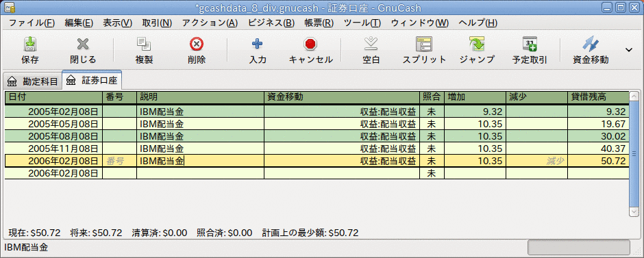
Task: Toggle reconcile 未 on 2005年02月08日 row
Action: 432,112
